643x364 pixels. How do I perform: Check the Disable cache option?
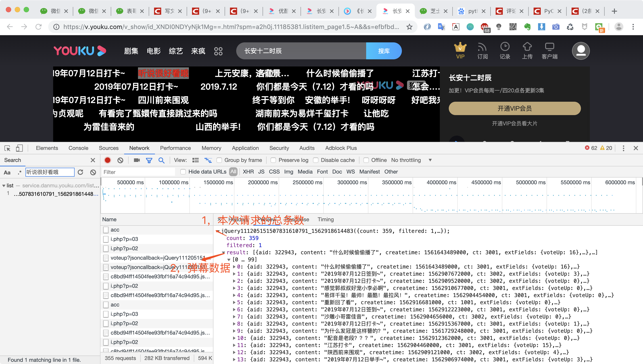coord(316,160)
